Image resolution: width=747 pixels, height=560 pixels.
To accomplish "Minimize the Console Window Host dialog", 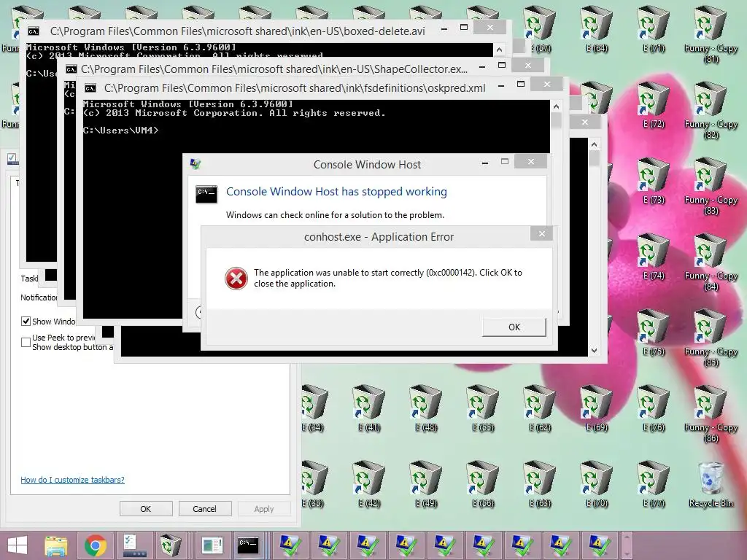I will (485, 163).
